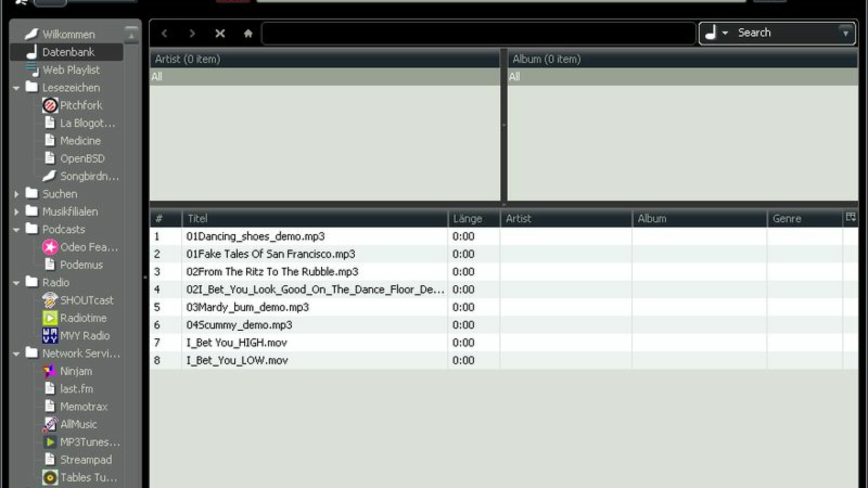This screenshot has height=488, width=868.
Task: Open column chooser icon in track header
Action: [850, 218]
